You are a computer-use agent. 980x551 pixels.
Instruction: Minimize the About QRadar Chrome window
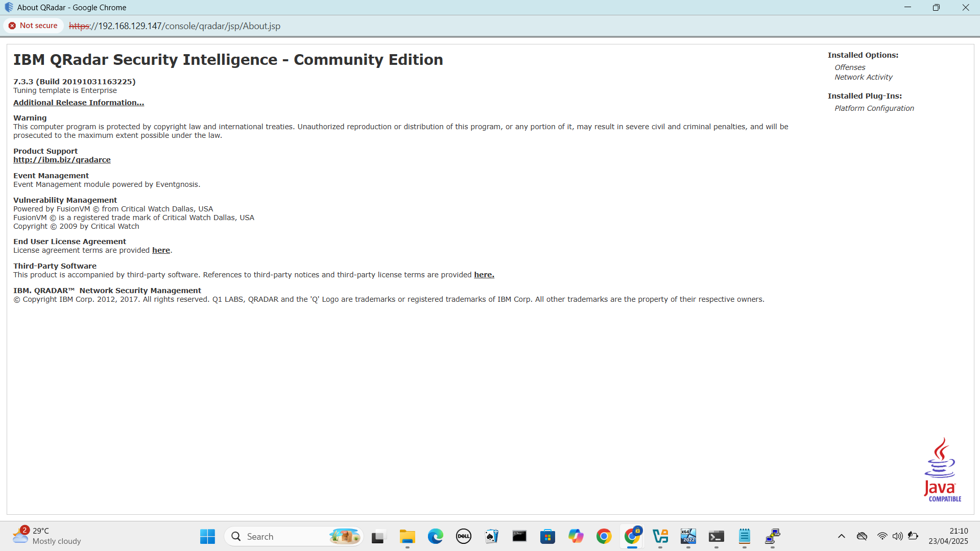click(x=907, y=7)
